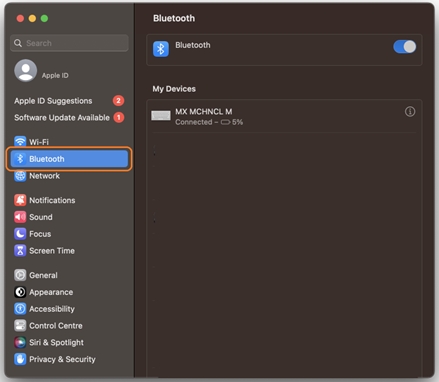Select Screen Time hourglass icon
The width and height of the screenshot is (439, 382).
pyautogui.click(x=20, y=251)
